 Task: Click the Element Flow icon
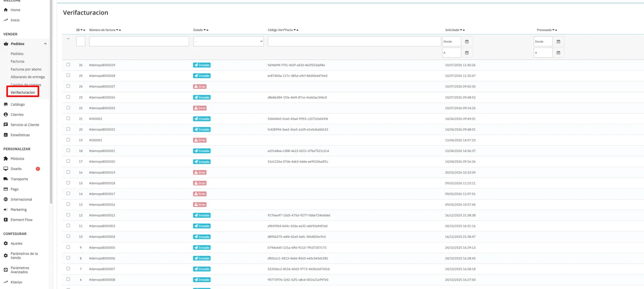[x=6, y=220]
